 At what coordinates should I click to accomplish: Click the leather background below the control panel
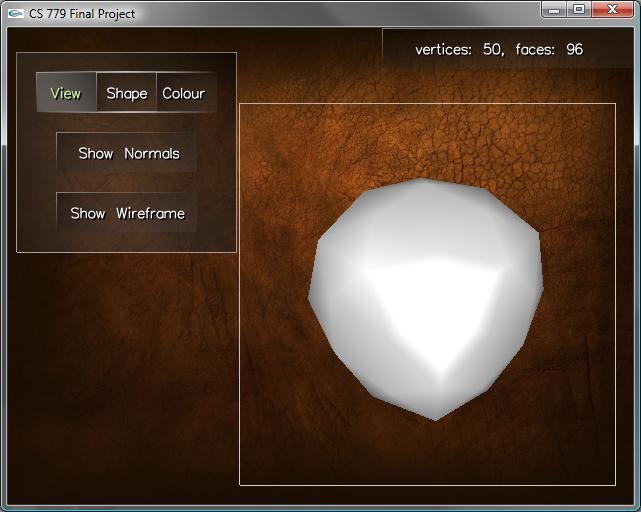pos(120,380)
